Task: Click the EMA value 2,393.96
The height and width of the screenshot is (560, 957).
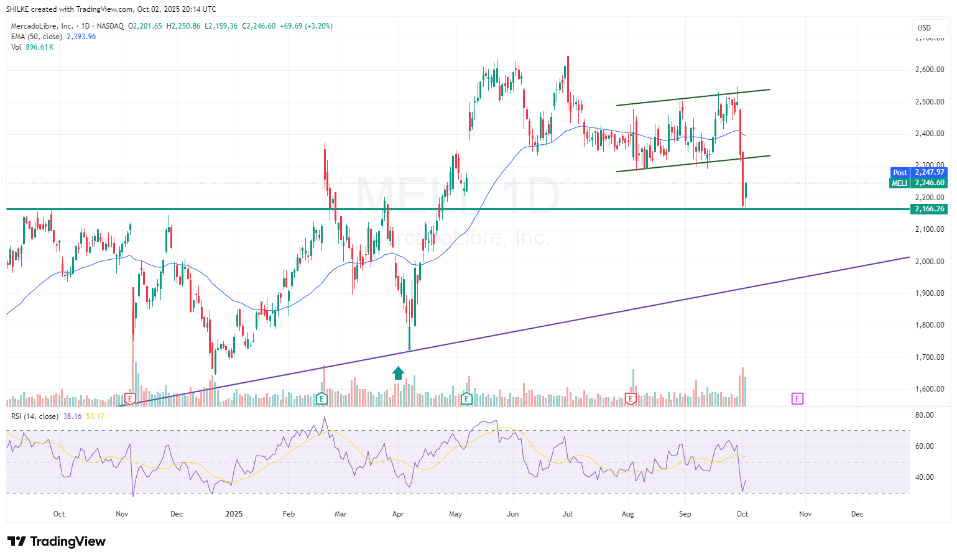Action: 81,37
